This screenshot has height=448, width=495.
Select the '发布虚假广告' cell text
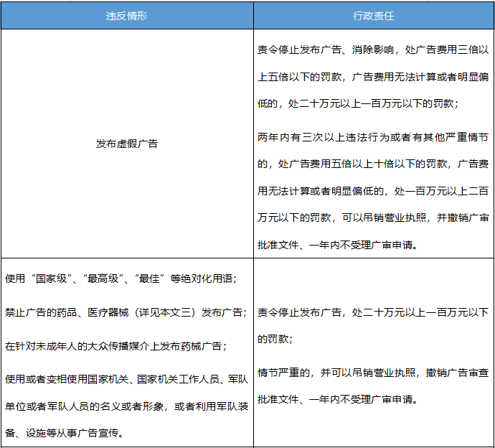tap(127, 144)
